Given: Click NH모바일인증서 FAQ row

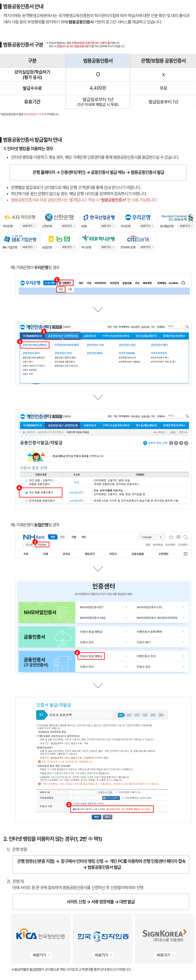Looking at the screenshot, I should (103, 618).
